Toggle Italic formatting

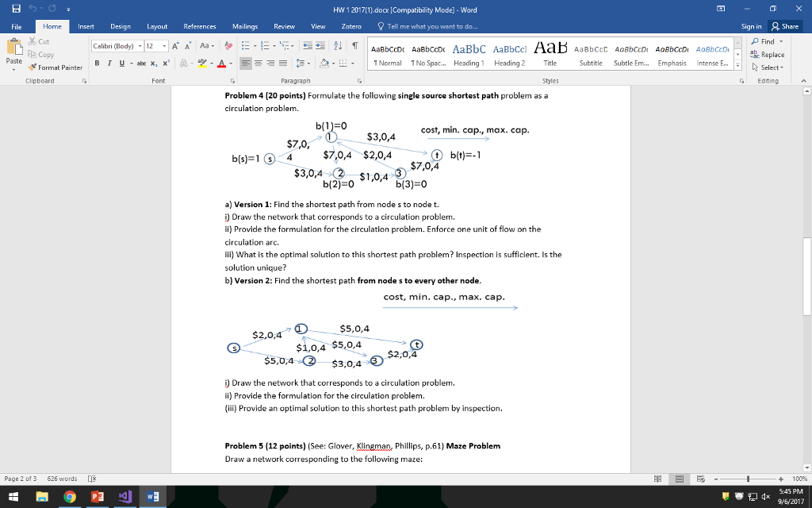(x=109, y=63)
